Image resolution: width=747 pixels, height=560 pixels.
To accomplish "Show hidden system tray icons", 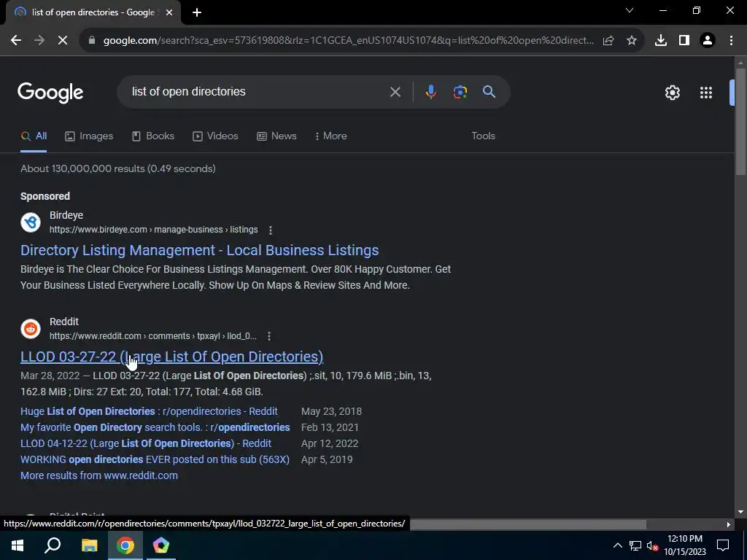I will point(617,545).
